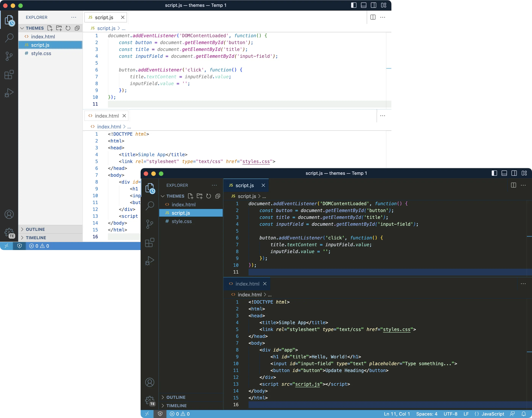Click notifications bell in dark status bar

point(523,414)
